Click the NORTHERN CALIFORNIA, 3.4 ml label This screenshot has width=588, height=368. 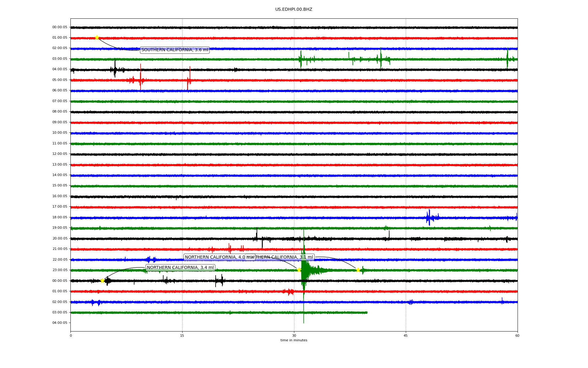tap(180, 268)
